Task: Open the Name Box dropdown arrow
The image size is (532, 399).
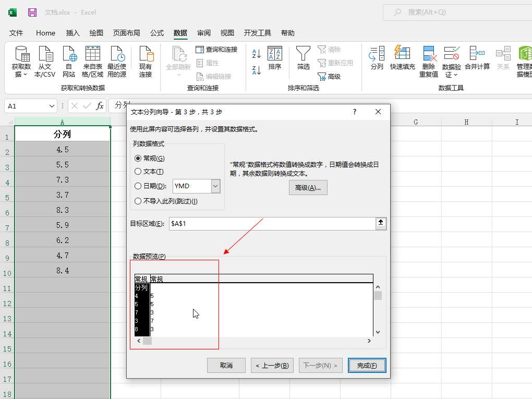Action: (52, 106)
